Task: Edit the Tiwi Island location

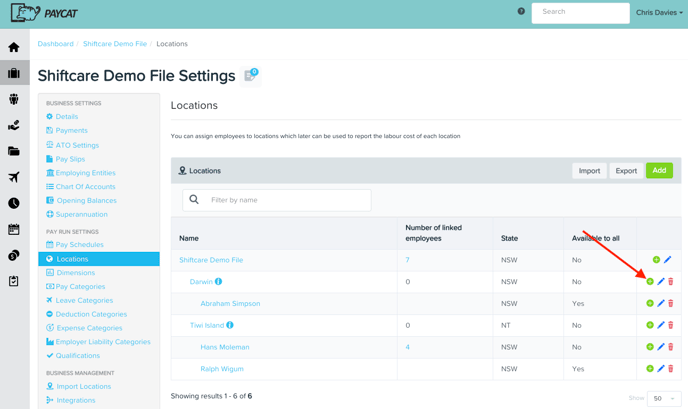Action: click(x=661, y=325)
